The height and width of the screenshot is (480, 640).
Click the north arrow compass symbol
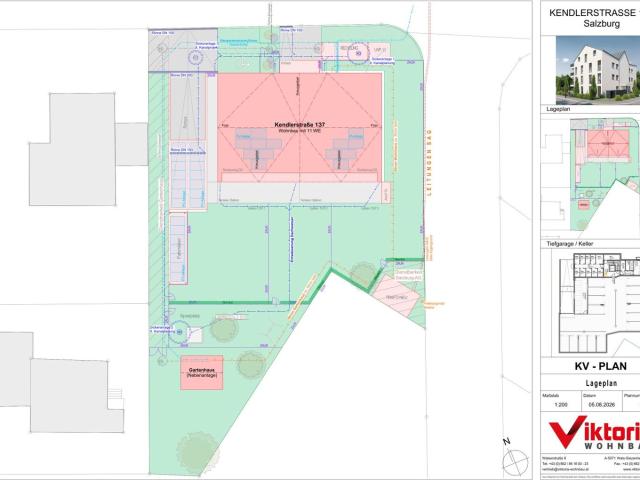point(514,461)
